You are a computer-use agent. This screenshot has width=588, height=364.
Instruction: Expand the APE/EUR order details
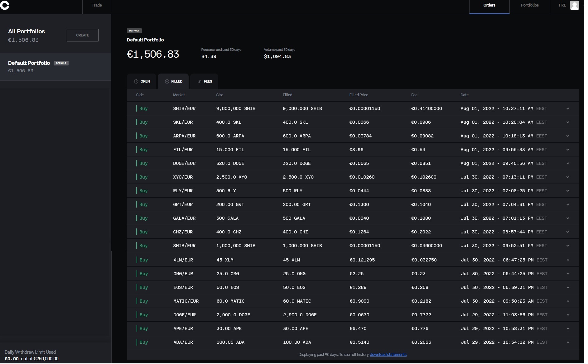point(568,329)
